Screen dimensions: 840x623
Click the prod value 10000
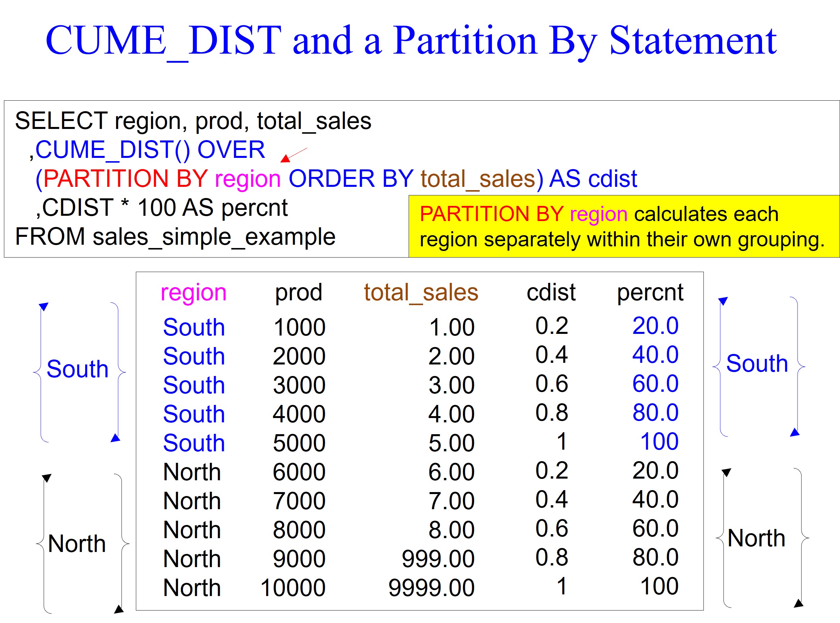(x=293, y=587)
